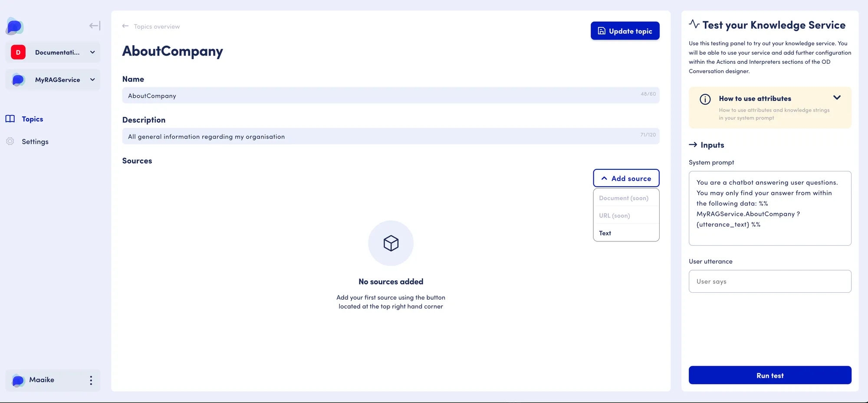Click the Settings gear icon
This screenshot has width=868, height=403.
pos(10,142)
